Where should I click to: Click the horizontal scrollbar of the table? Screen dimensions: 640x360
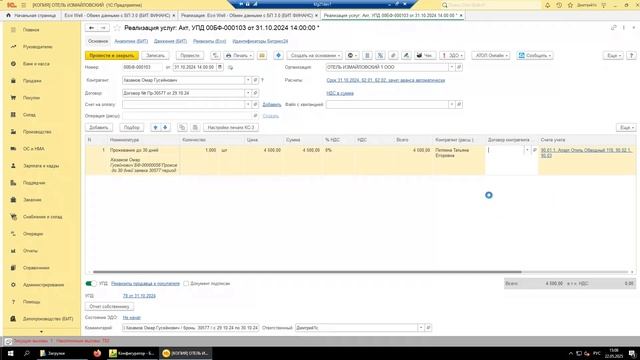tap(307, 272)
